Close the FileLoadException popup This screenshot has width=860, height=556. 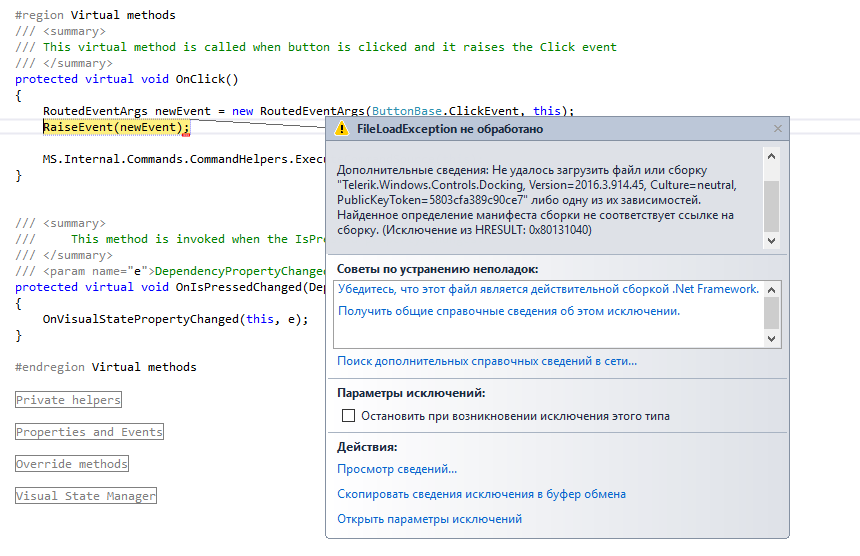point(778,129)
